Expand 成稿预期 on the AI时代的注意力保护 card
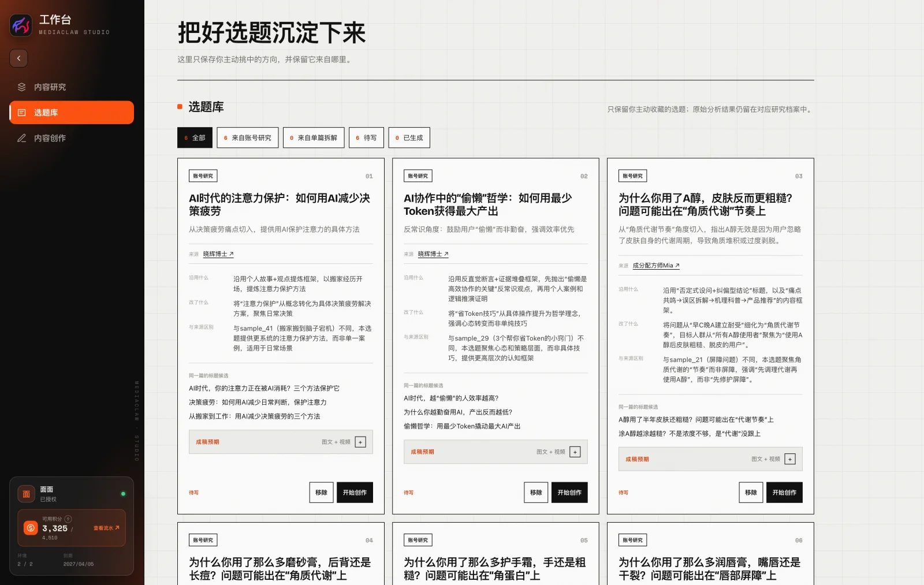 [x=360, y=442]
